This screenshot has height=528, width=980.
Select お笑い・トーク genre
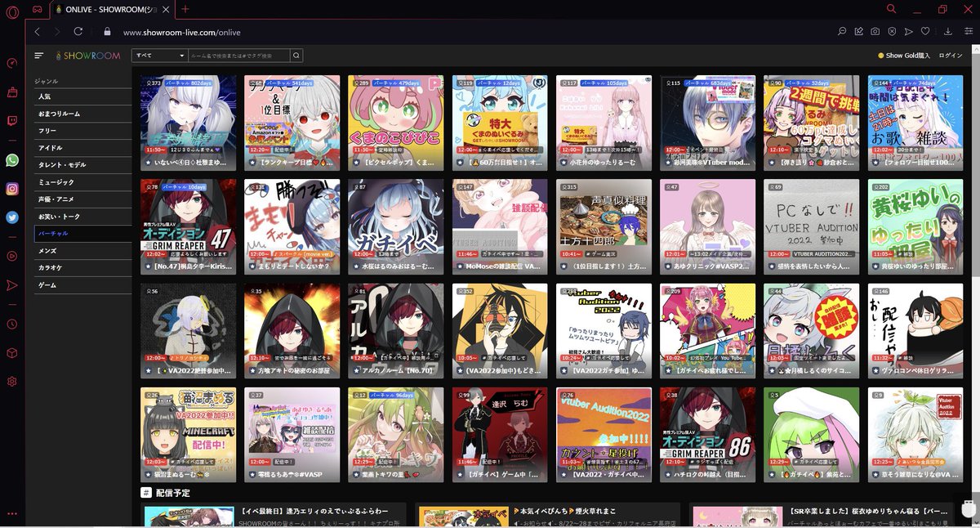[82, 217]
